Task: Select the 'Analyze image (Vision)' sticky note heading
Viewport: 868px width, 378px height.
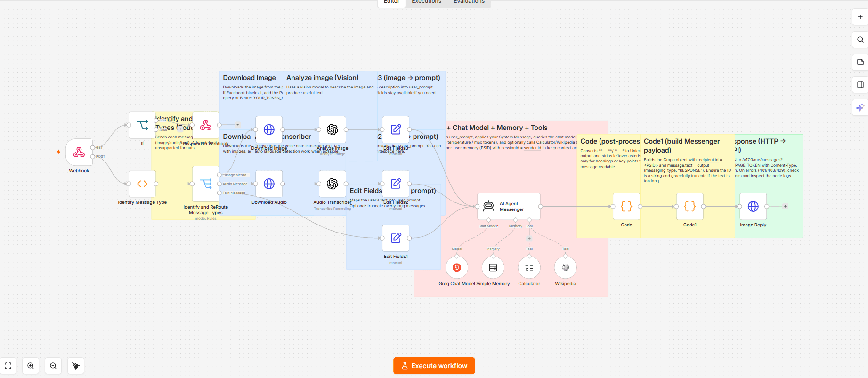Action: tap(323, 78)
